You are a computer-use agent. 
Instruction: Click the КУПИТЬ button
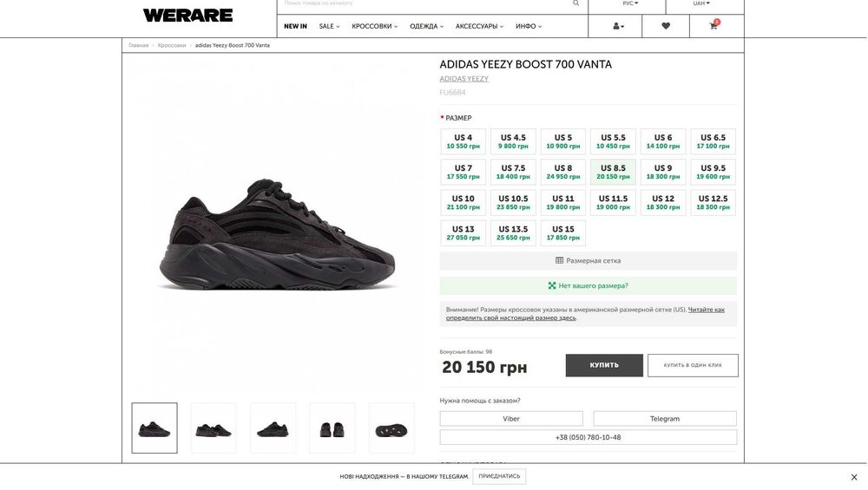coord(604,366)
